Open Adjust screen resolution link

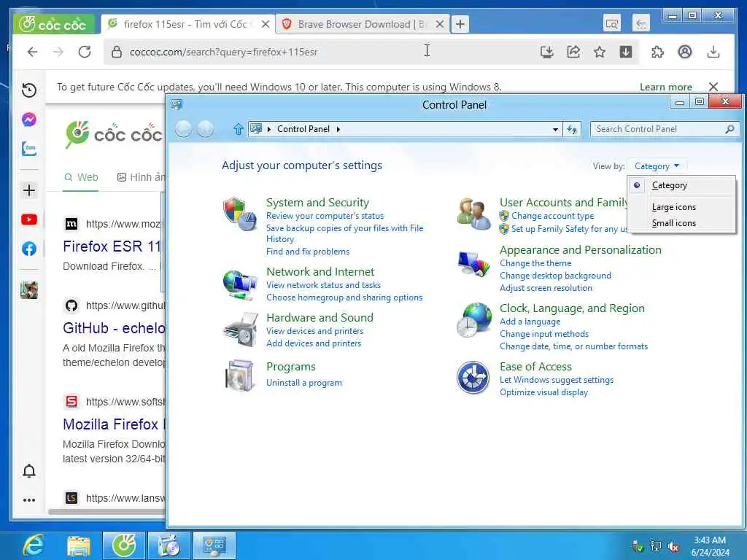(x=546, y=287)
